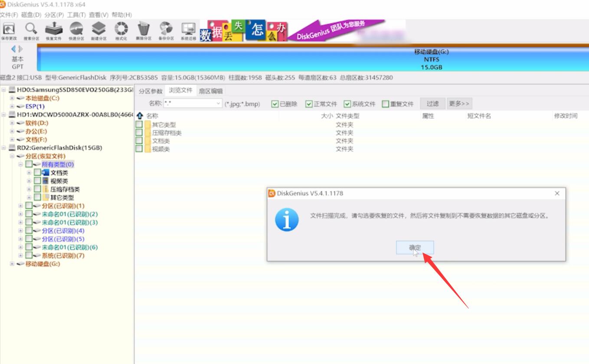Go to the previous disk with left arrow

coord(14,49)
